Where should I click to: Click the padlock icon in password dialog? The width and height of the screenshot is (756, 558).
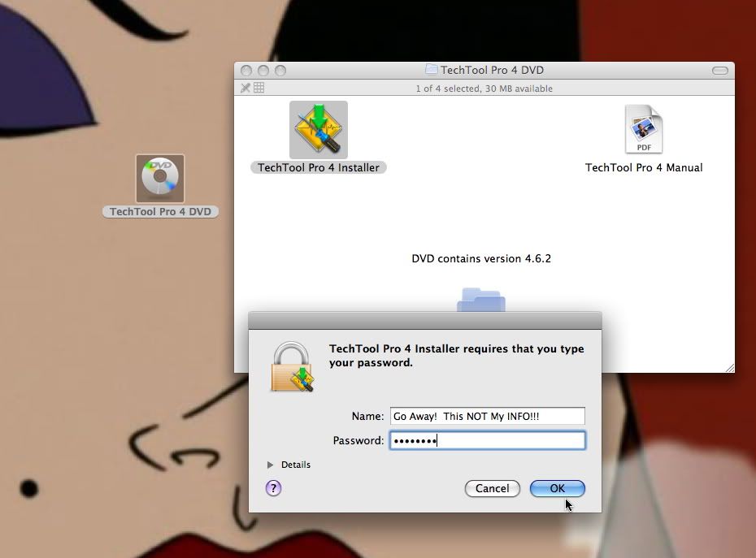coord(292,366)
